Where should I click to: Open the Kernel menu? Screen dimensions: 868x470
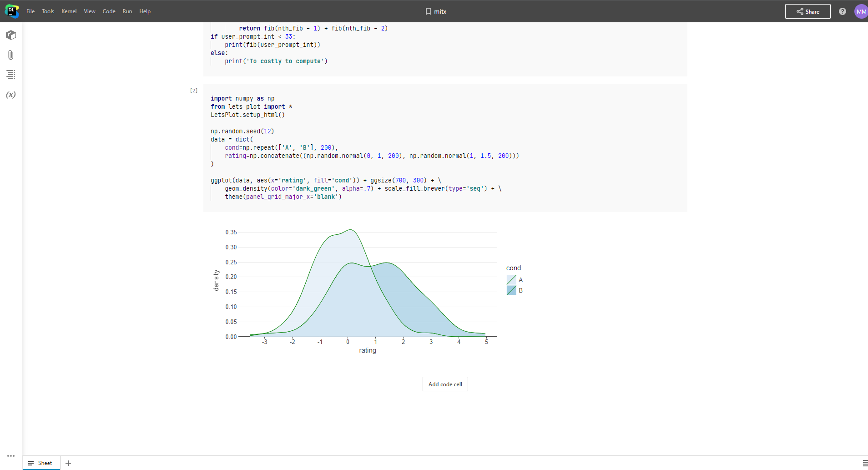click(69, 11)
